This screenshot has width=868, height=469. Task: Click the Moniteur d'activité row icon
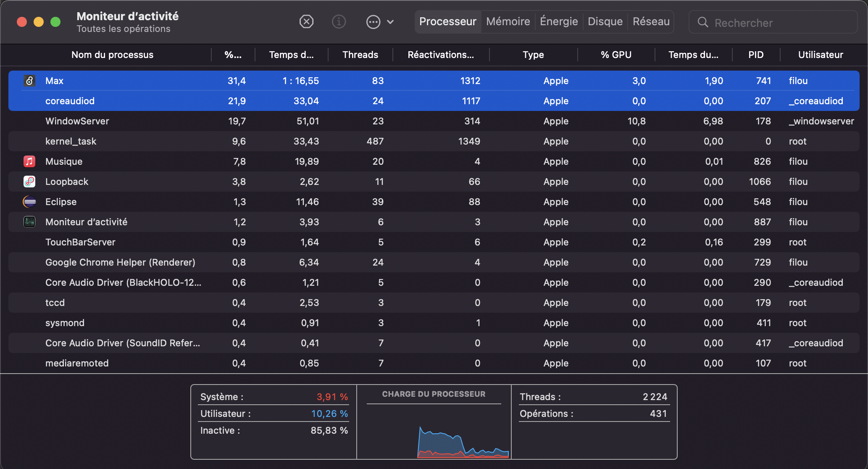29,222
